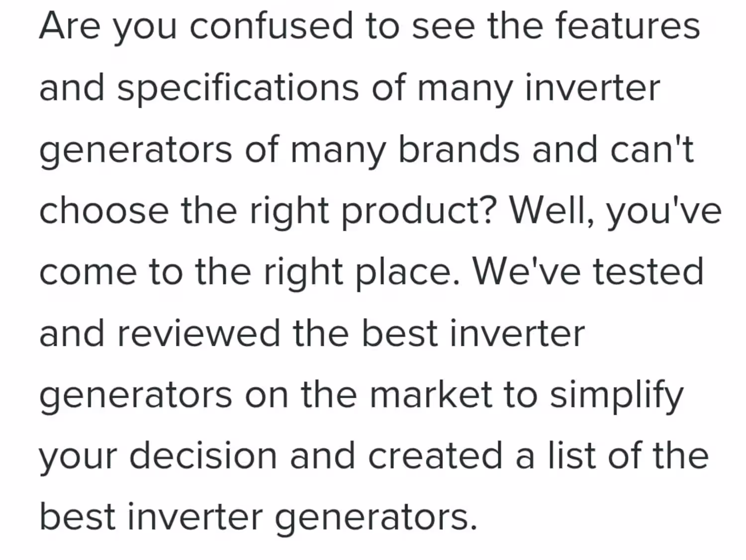Click the word "reviewed" in the paragraph
This screenshot has width=746, height=560.
point(199,333)
